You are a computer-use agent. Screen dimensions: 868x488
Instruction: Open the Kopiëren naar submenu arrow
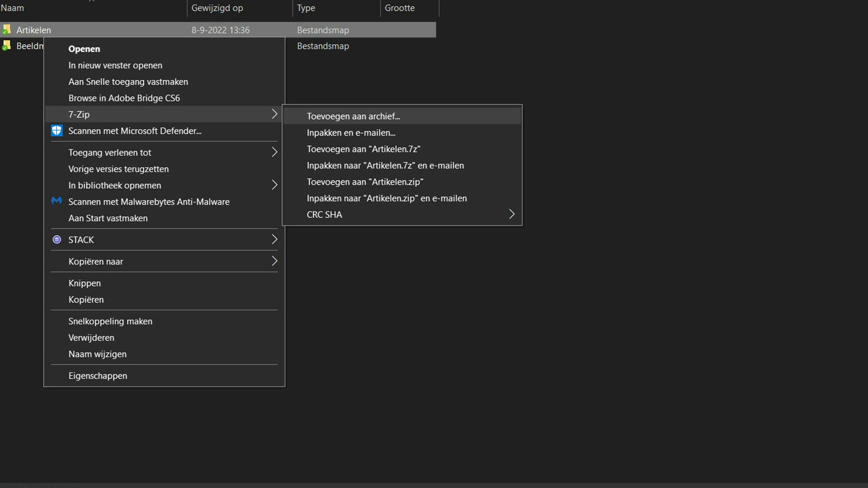(274, 261)
